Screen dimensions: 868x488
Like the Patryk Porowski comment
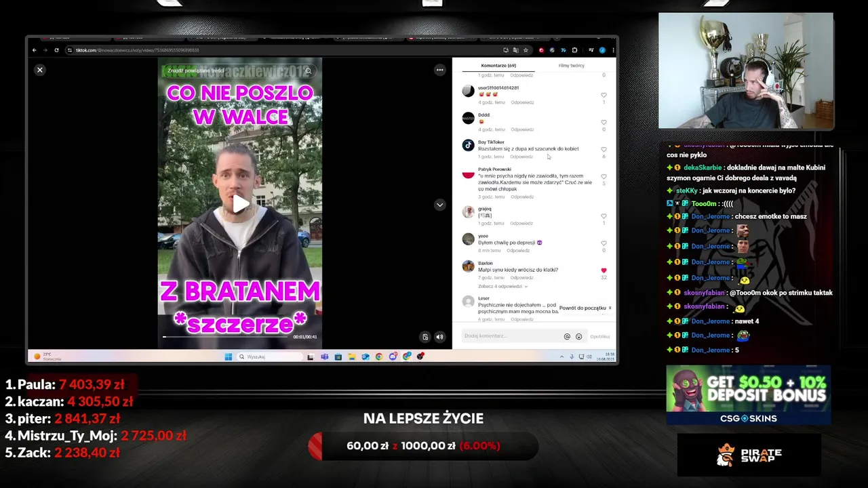604,177
